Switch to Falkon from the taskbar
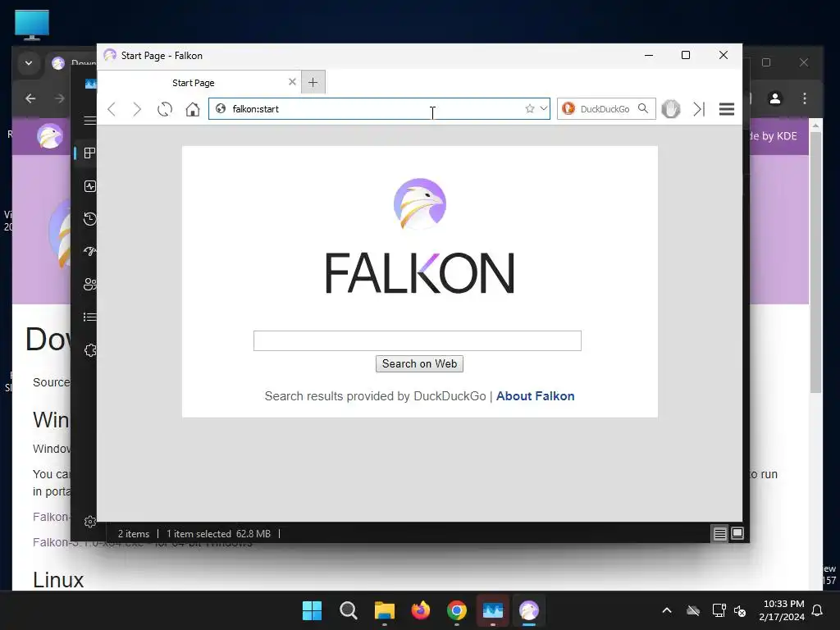Image resolution: width=840 pixels, height=630 pixels. pos(529,610)
